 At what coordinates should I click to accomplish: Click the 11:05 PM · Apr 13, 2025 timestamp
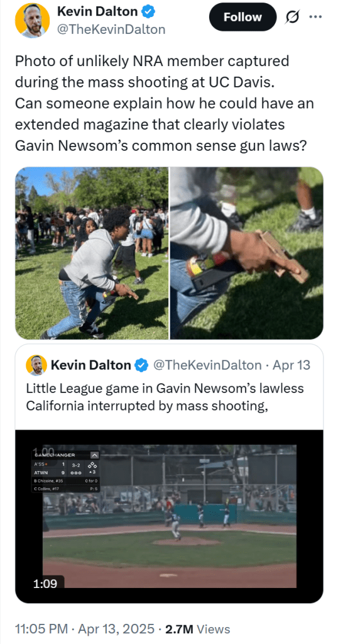[85, 629]
